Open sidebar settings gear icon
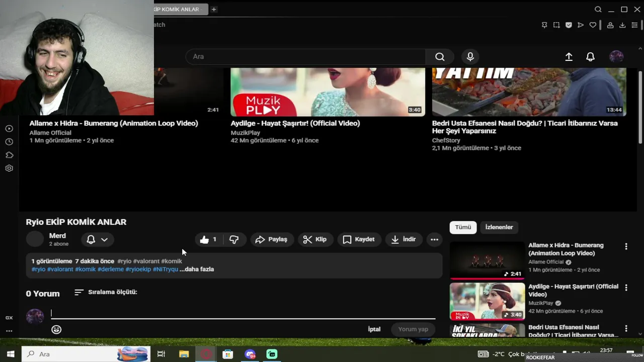This screenshot has height=362, width=644. [9, 168]
